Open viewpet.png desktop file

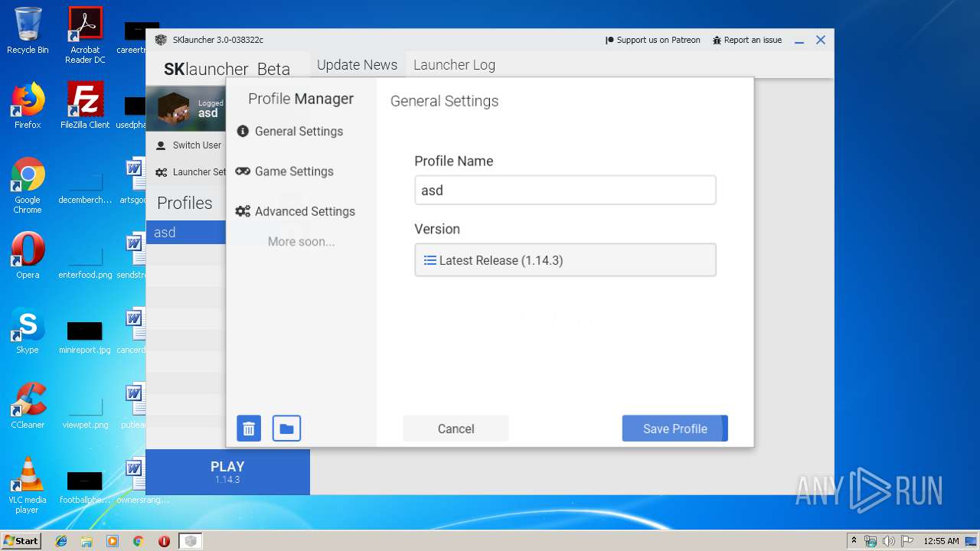point(85,412)
